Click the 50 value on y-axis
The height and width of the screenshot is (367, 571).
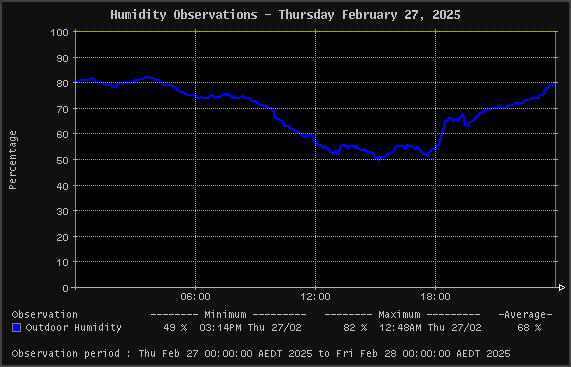click(62, 160)
